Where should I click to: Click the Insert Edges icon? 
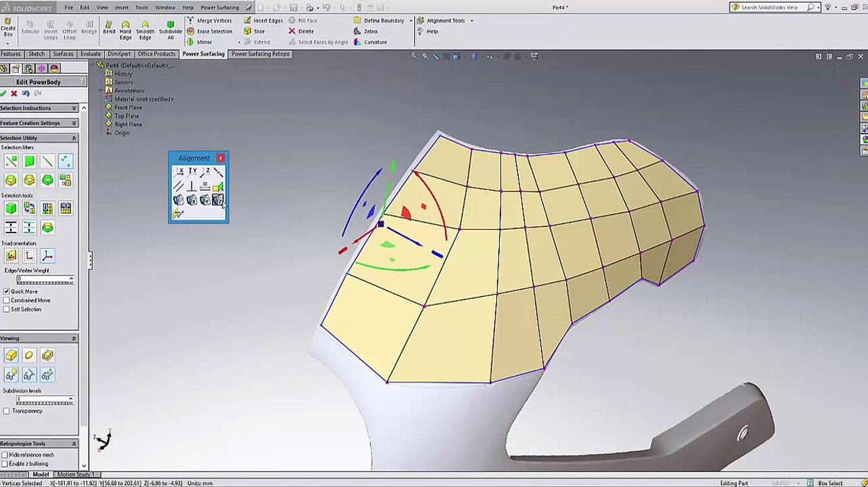pos(247,20)
